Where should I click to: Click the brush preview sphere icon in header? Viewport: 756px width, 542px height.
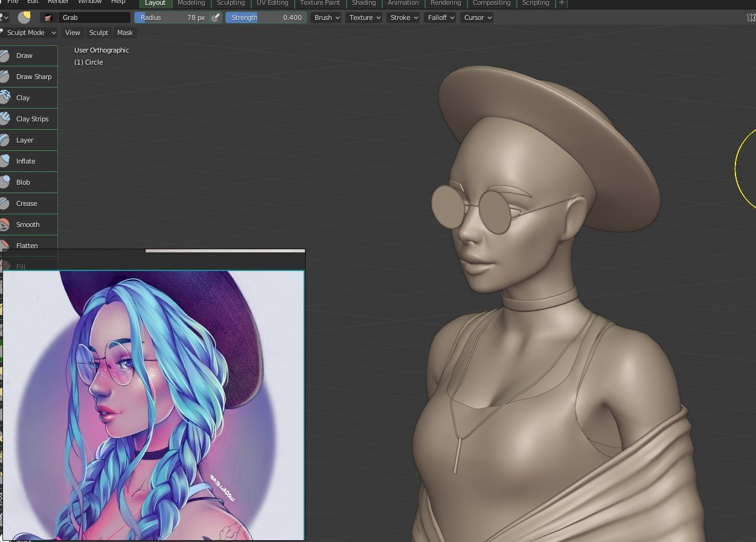click(24, 18)
